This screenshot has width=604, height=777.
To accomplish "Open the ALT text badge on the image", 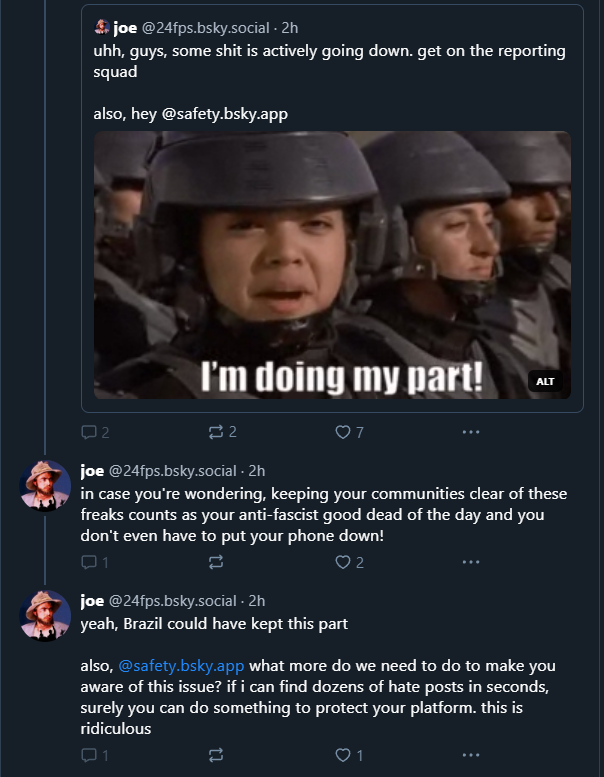I will 545,381.
